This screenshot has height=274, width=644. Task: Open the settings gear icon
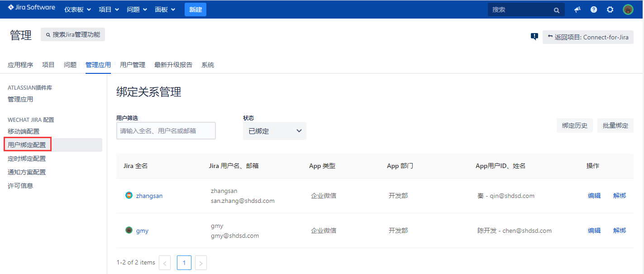pos(610,10)
